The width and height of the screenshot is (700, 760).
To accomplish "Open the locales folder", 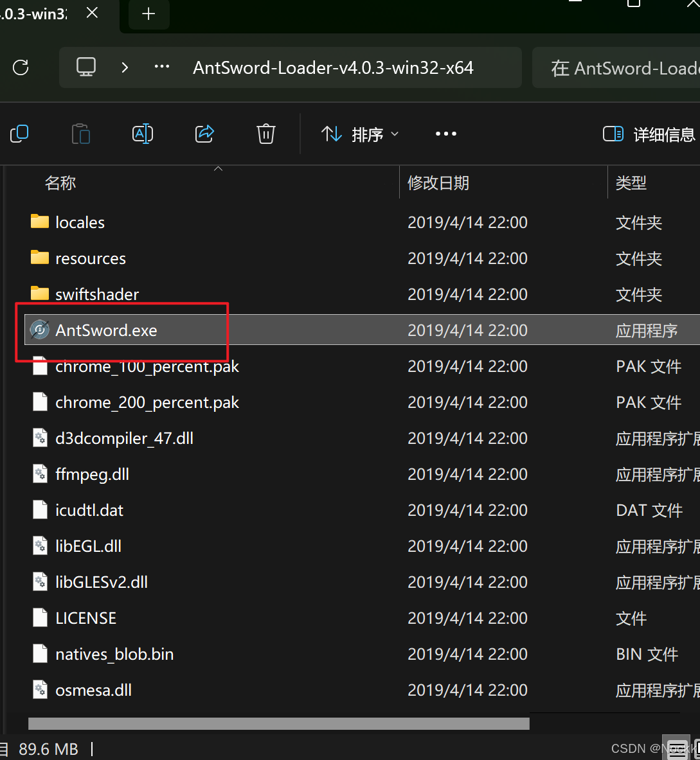I will coord(80,222).
